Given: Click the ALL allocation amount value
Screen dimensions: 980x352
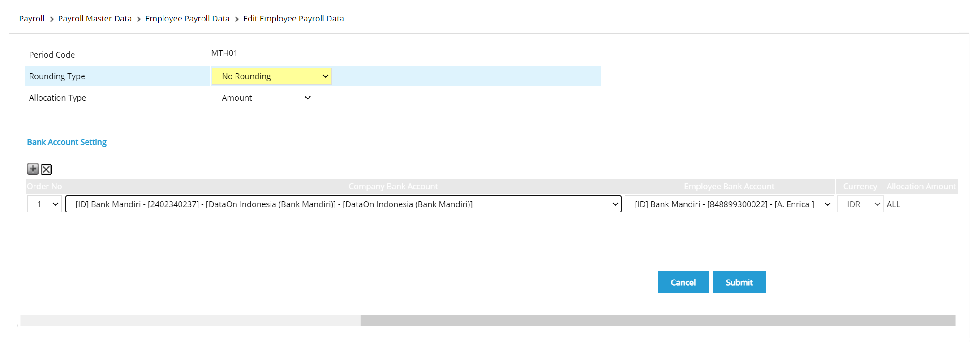Looking at the screenshot, I should point(894,204).
